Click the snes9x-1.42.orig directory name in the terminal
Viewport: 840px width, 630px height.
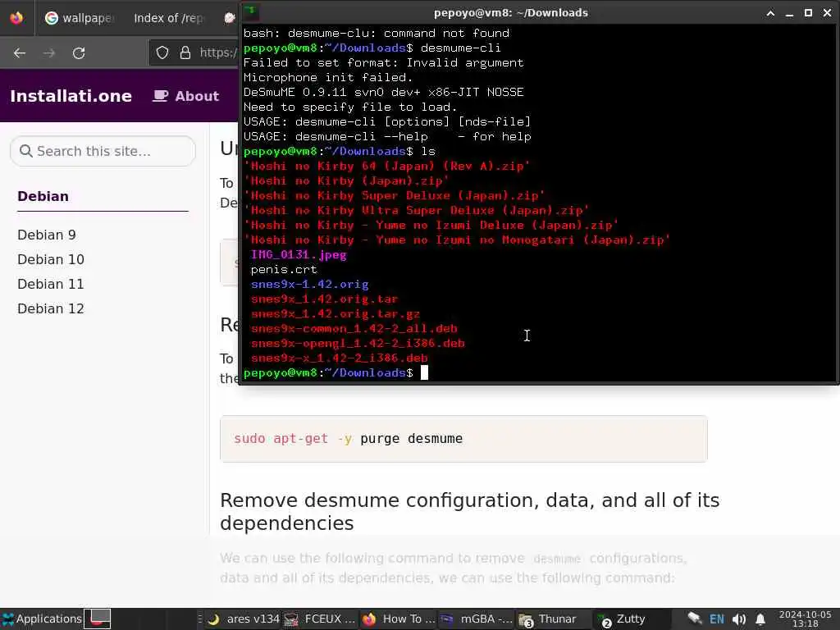click(x=309, y=285)
